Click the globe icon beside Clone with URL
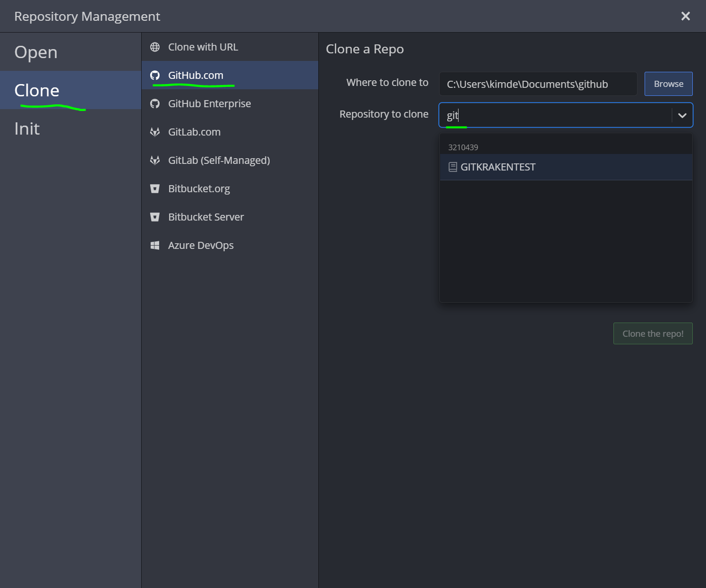The width and height of the screenshot is (706, 588). pyautogui.click(x=155, y=47)
